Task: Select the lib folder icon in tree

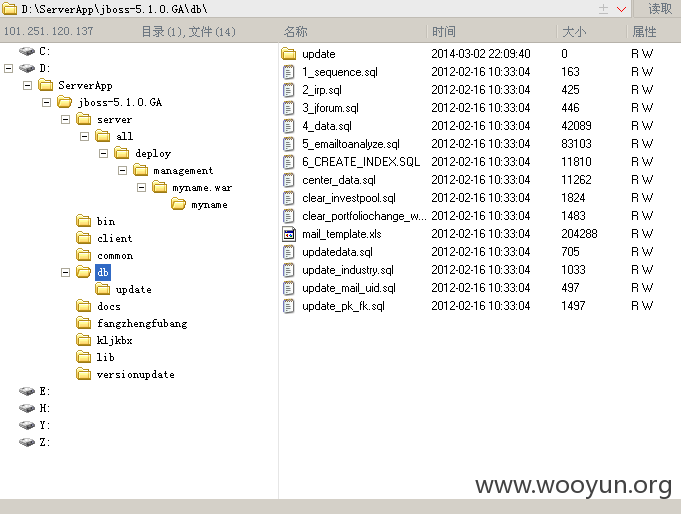Action: point(83,357)
